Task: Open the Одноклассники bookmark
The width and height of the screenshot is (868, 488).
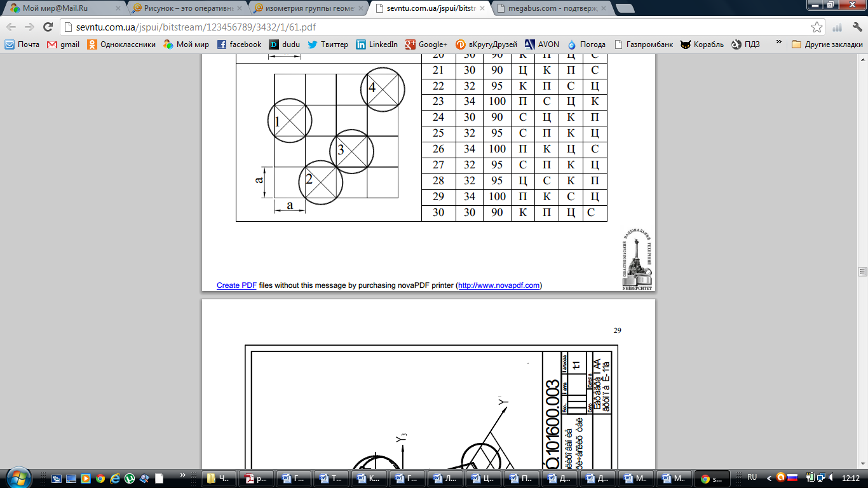Action: 121,44
